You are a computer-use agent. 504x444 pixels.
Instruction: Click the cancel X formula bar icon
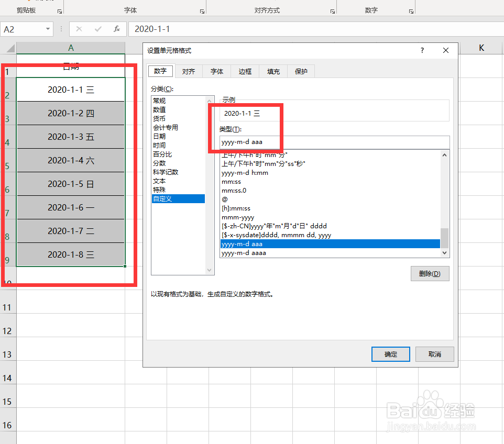[79, 29]
